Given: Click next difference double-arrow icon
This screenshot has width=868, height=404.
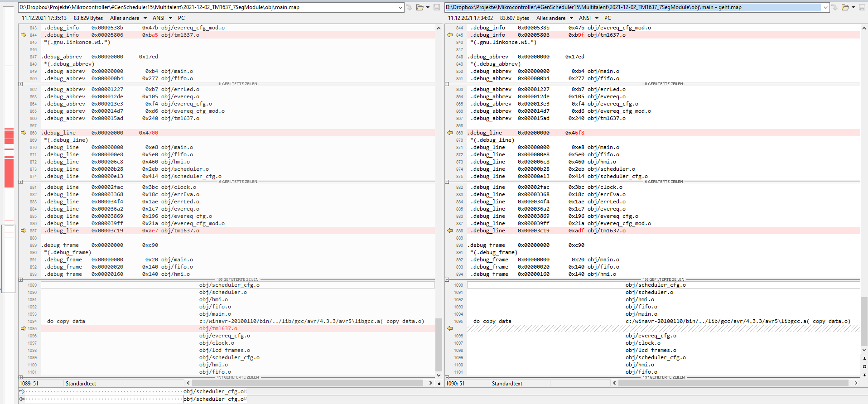Looking at the screenshot, I should (x=864, y=375).
